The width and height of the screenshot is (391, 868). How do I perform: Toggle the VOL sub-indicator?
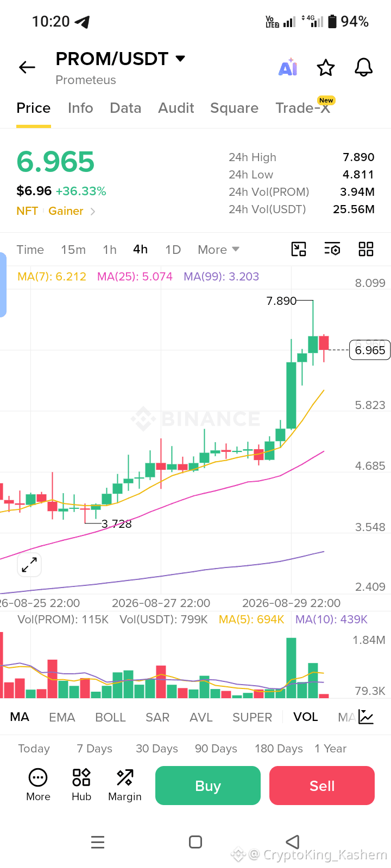click(x=306, y=717)
